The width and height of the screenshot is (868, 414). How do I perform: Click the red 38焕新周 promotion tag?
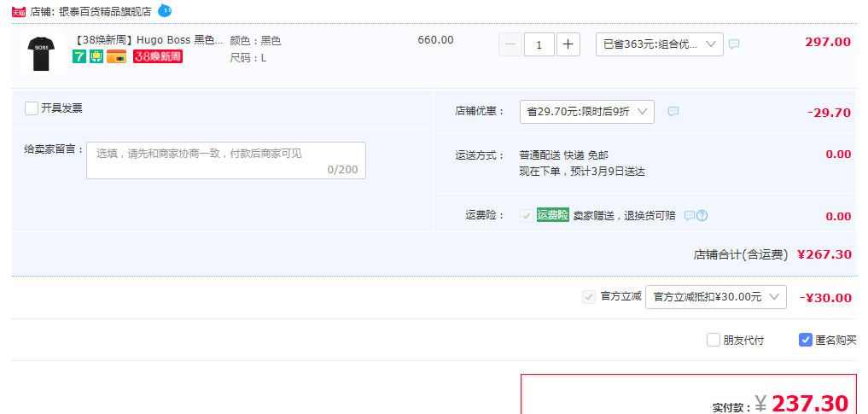point(158,56)
